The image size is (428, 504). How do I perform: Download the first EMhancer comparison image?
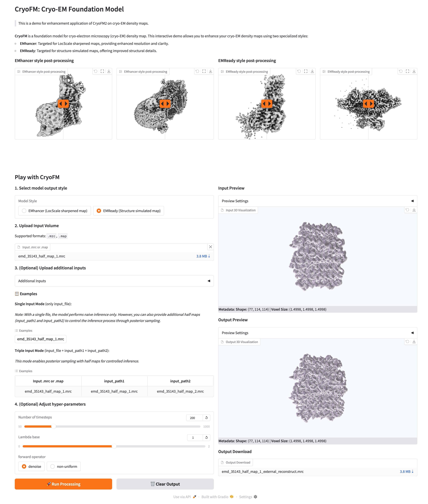(x=109, y=71)
